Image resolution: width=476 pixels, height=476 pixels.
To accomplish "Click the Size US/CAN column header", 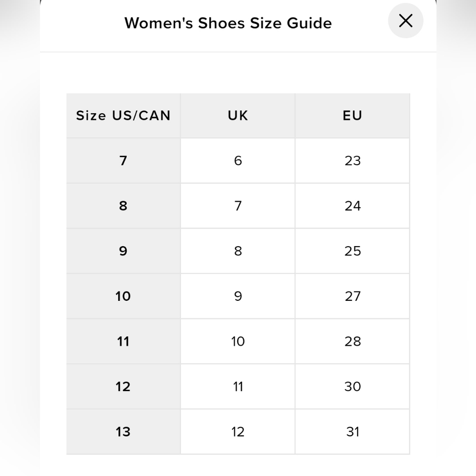I will click(123, 115).
